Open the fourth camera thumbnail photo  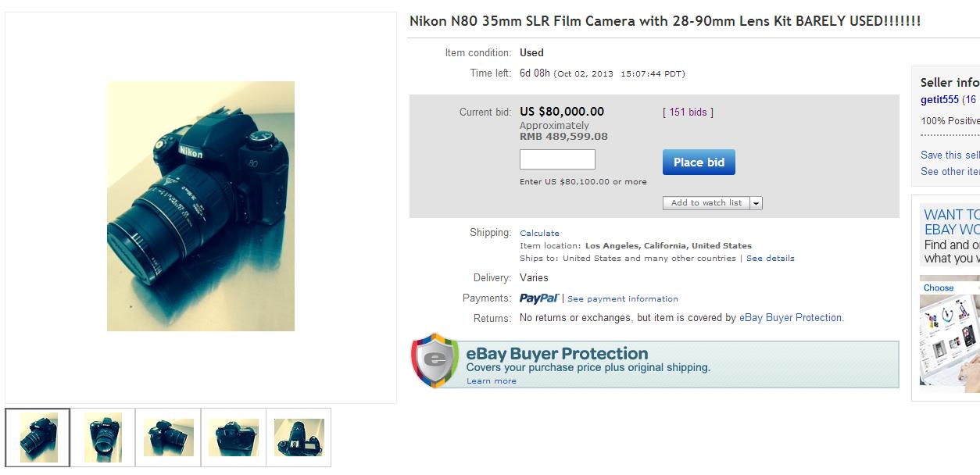tap(234, 437)
